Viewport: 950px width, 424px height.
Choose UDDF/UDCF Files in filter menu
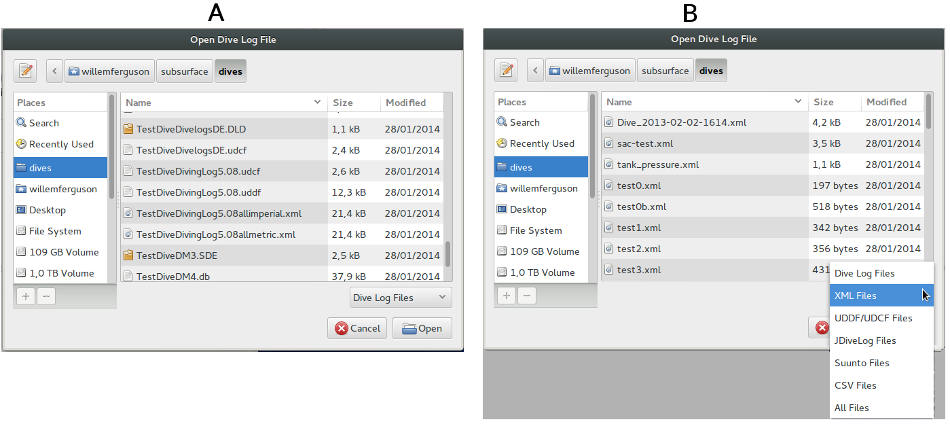tap(882, 318)
